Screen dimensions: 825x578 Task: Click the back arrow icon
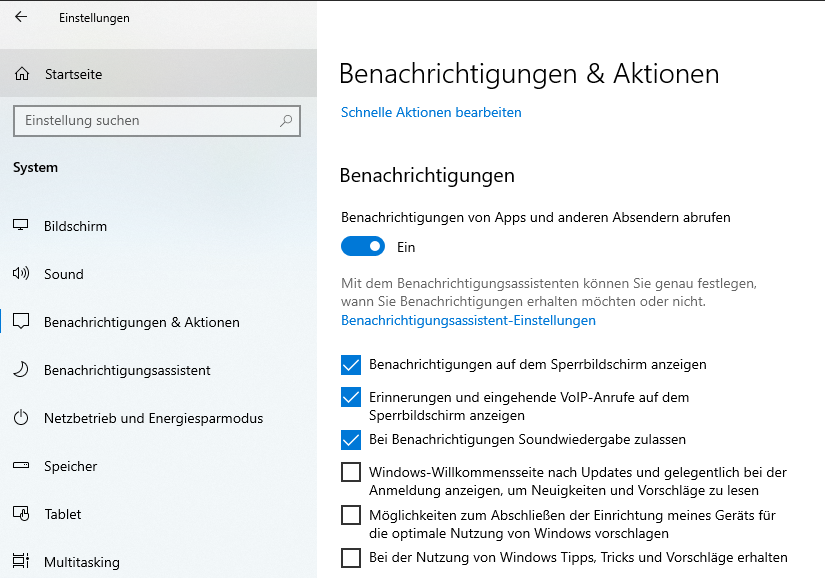pyautogui.click(x=21, y=17)
